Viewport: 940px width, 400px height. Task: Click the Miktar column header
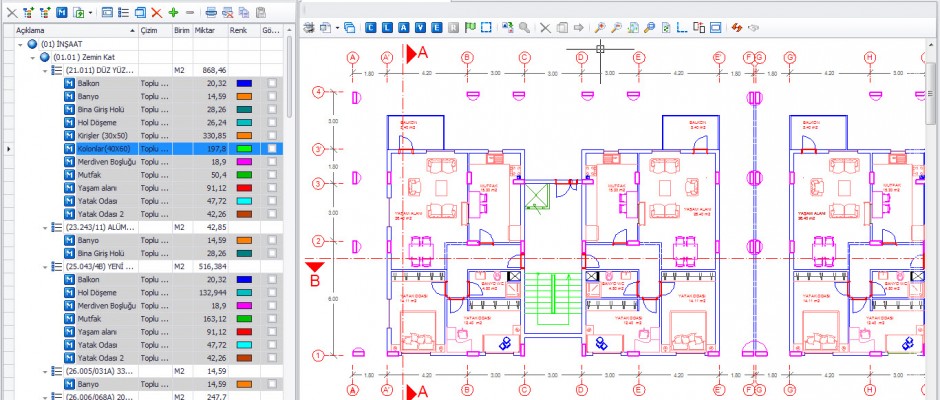pos(206,31)
